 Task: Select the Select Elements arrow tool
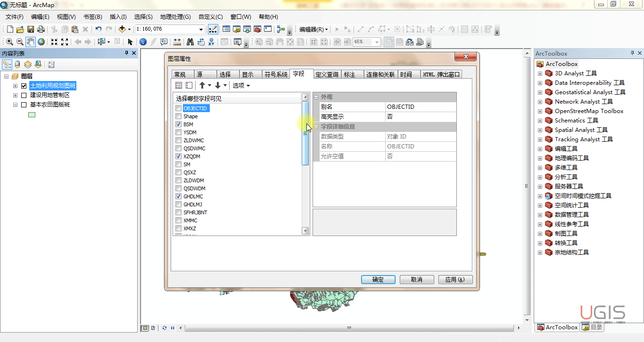(x=130, y=42)
